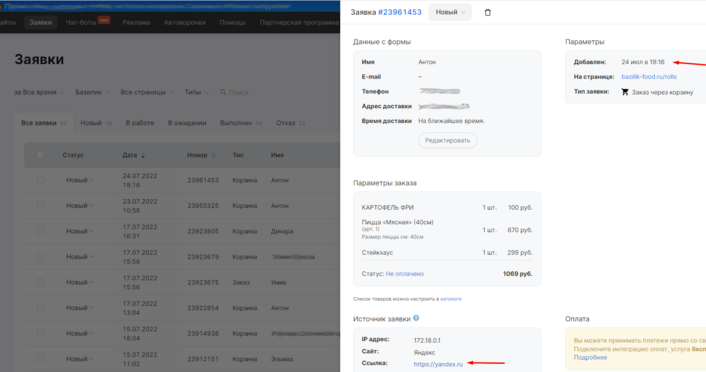This screenshot has width=706, height=372.
Task: Tick the header select-all checkbox
Action: [x=40, y=155]
